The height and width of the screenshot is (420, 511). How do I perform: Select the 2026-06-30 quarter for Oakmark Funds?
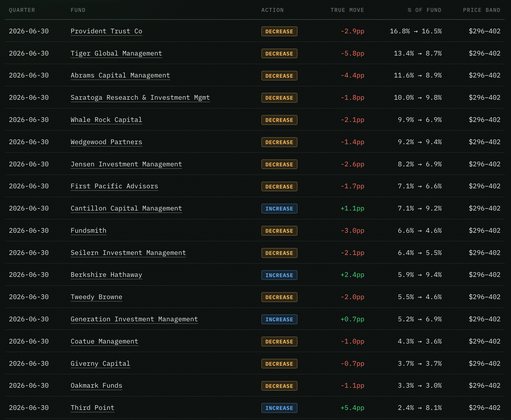click(29, 386)
